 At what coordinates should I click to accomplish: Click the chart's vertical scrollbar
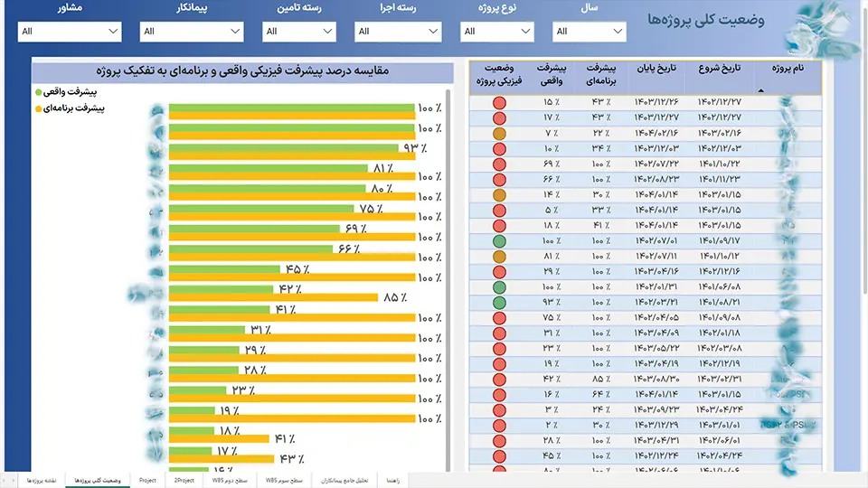(448, 277)
